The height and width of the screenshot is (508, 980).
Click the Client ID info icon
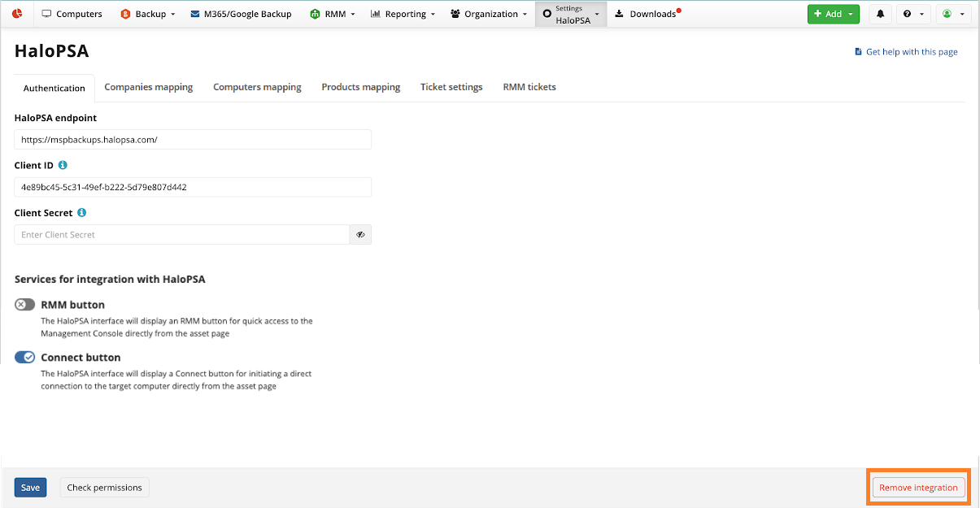[x=63, y=165]
